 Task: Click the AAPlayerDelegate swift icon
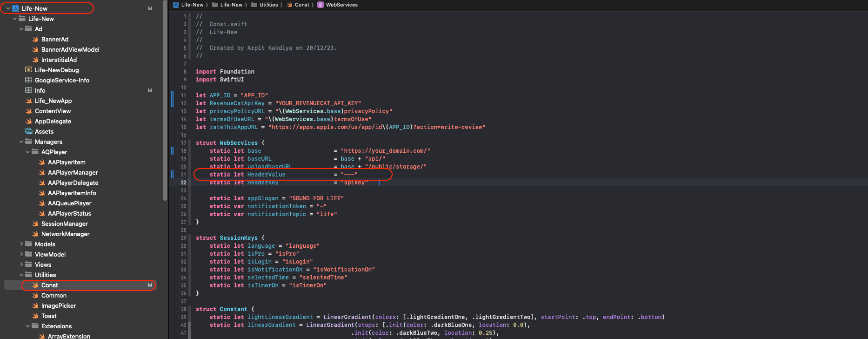pyautogui.click(x=41, y=183)
